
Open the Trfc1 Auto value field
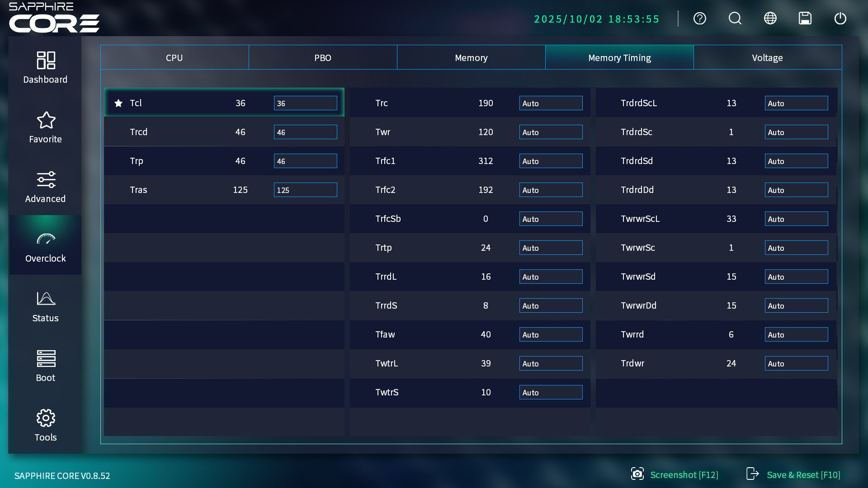point(551,161)
